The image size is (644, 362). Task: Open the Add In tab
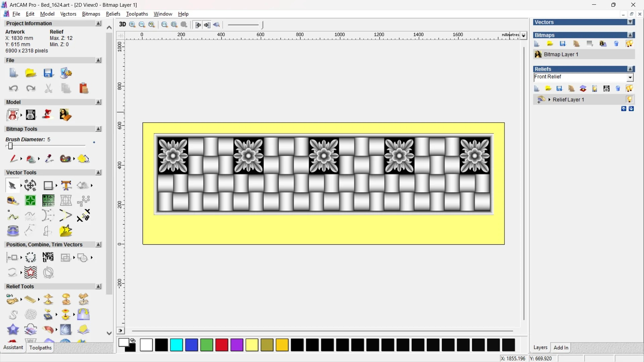click(x=561, y=348)
